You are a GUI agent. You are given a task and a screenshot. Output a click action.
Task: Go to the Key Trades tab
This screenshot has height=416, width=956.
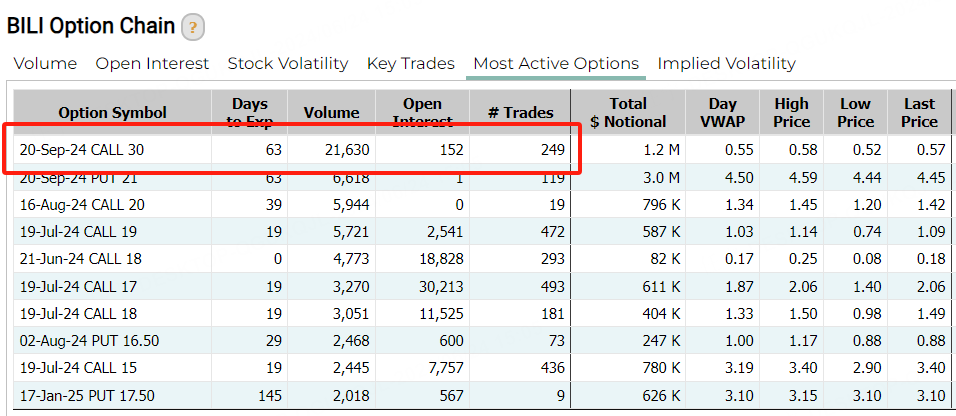coord(410,64)
